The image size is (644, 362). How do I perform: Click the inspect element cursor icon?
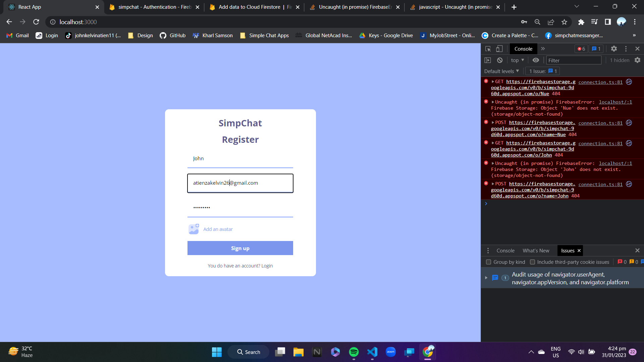pos(488,49)
